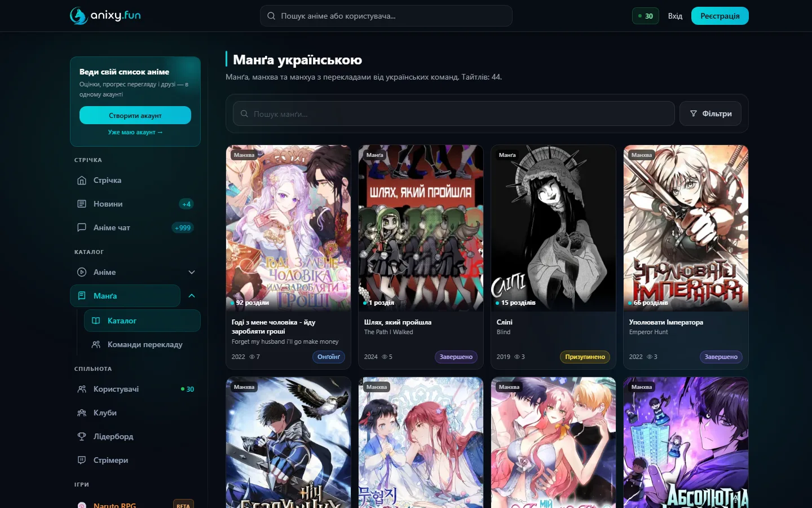Click the Призупинено status badge
Viewport: 812px width, 508px height.
tap(585, 357)
